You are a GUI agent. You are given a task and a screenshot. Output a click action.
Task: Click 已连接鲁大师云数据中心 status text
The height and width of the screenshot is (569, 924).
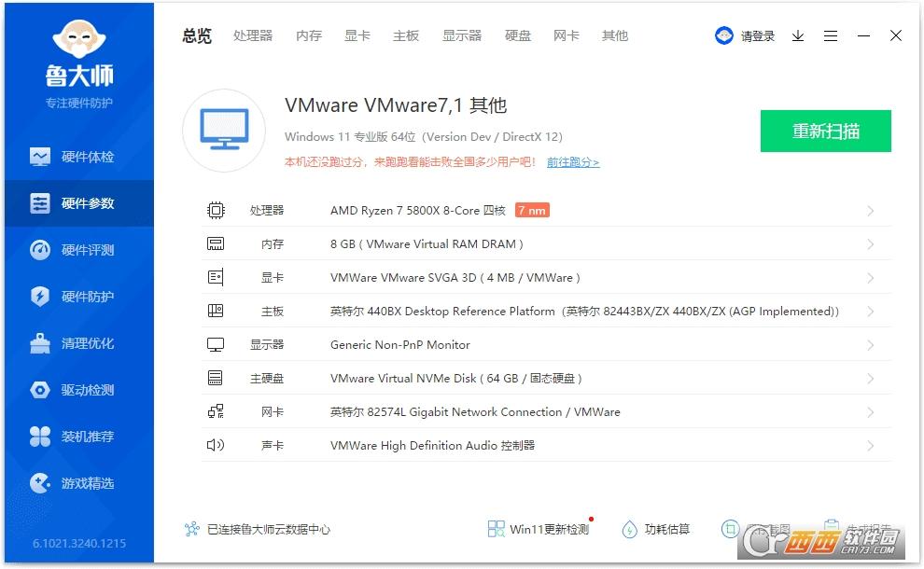click(269, 530)
